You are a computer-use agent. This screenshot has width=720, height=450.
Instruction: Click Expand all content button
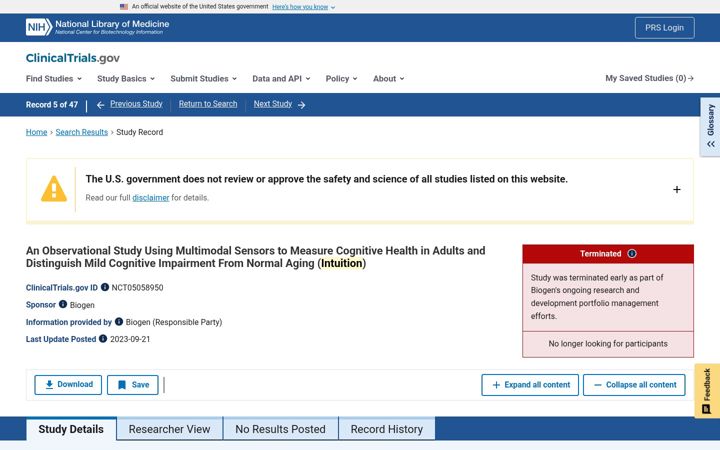(x=530, y=385)
